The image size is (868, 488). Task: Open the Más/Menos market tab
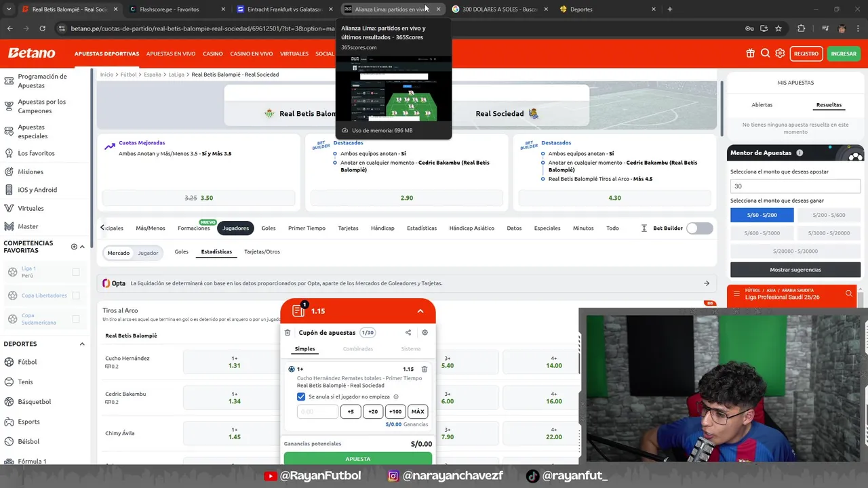coord(151,228)
